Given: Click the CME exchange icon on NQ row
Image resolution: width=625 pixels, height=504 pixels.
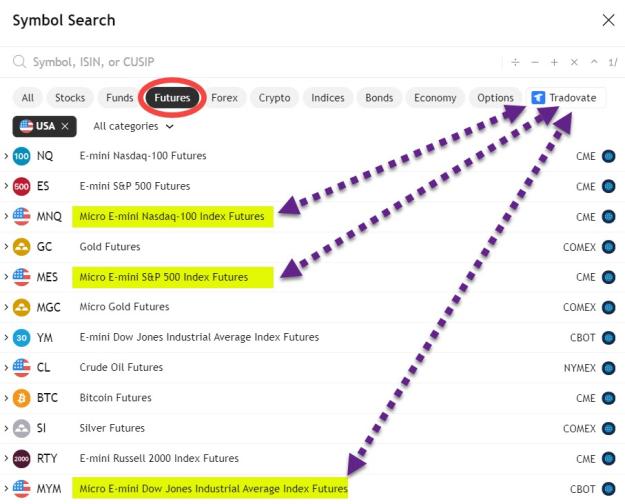Looking at the screenshot, I should [608, 156].
